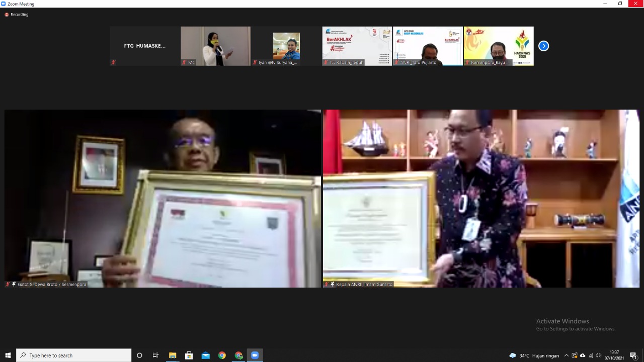Open the Mail app in taskbar
This screenshot has height=362, width=644.
pos(205,355)
